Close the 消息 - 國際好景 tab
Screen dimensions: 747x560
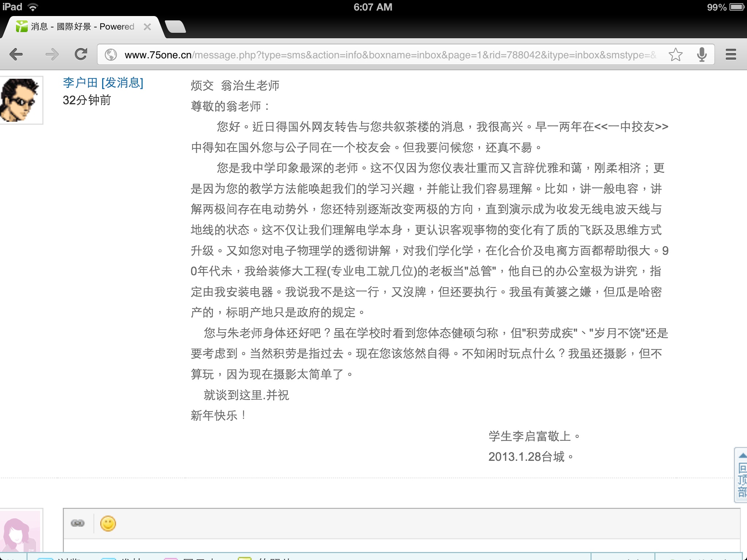[x=147, y=27]
